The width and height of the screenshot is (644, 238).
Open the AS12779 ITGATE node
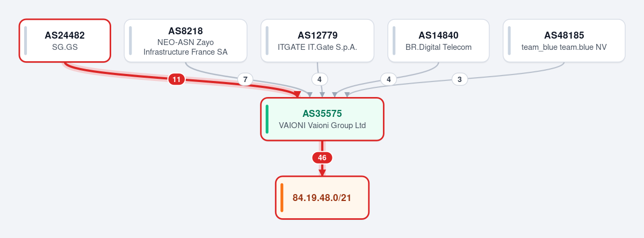point(317,41)
